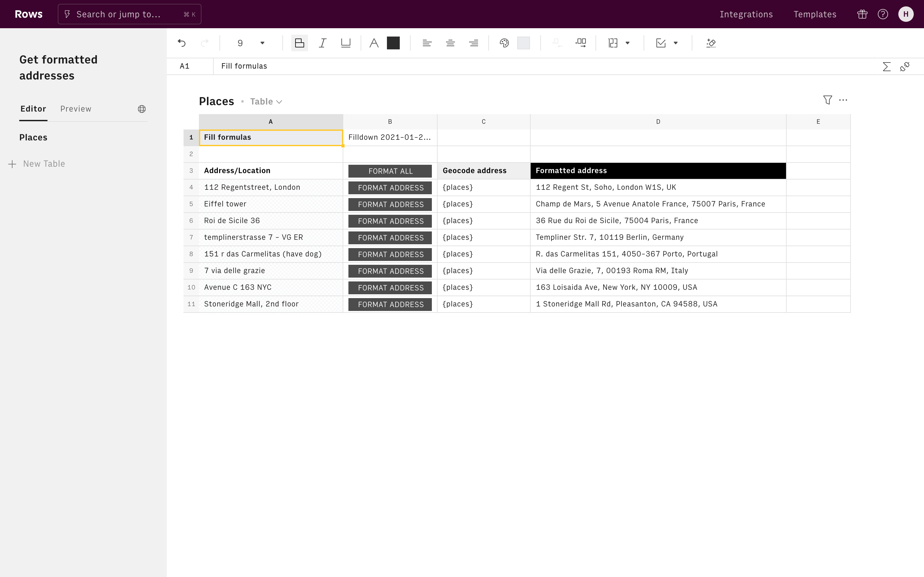Expand the Table view type dropdown

[x=267, y=102]
